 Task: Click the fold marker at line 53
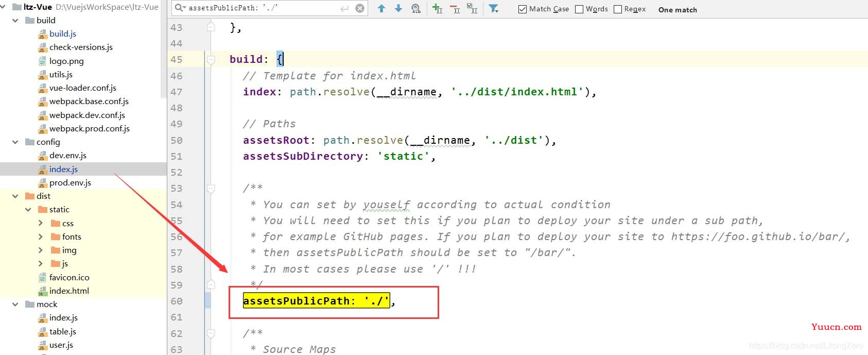coord(211,189)
